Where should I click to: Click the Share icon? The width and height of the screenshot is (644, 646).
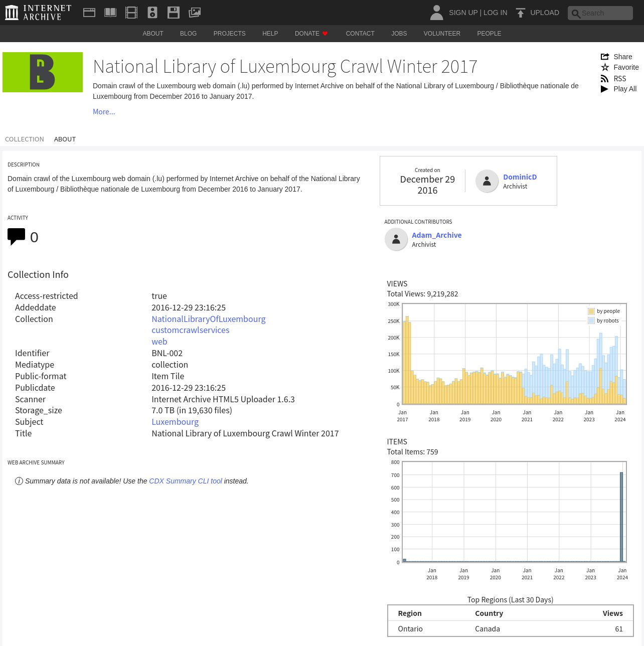click(605, 57)
